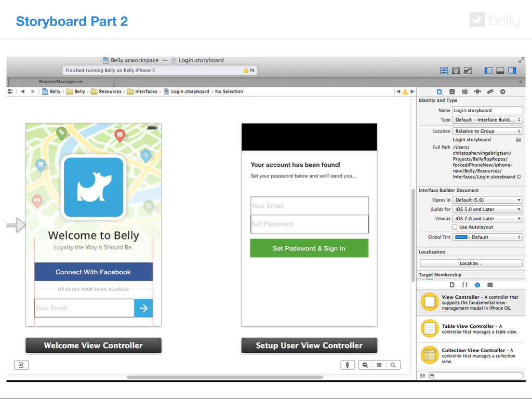This screenshot has width=532, height=399.
Task: Show the File Template library
Action: 452,285
